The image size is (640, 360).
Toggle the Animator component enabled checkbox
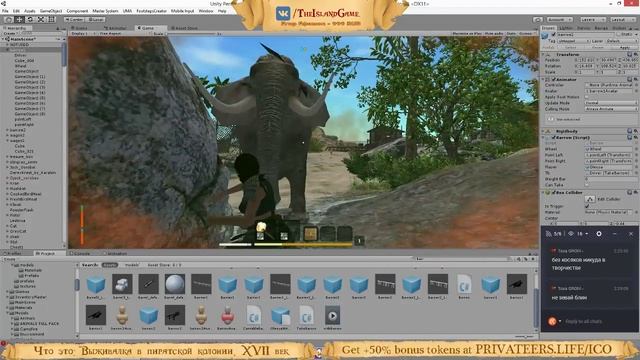(x=553, y=79)
